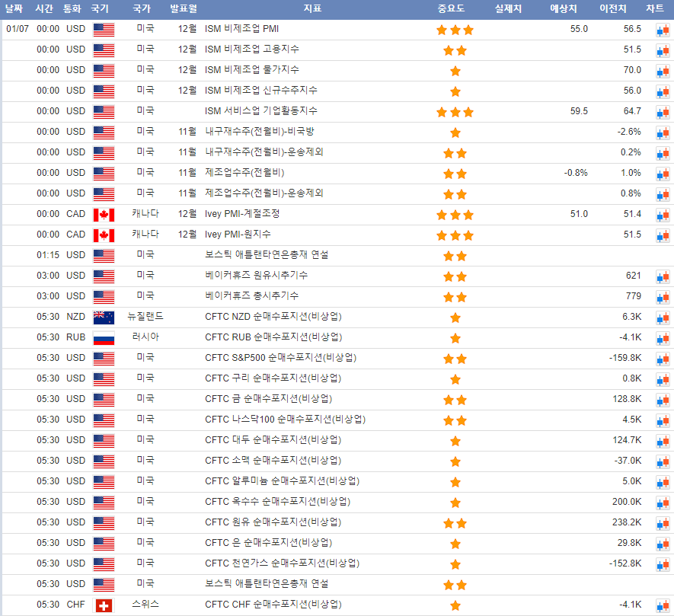
Task: Open the 01:15 보스틱 애틀랜타연은총재 연설 entry
Action: pyautogui.click(x=267, y=255)
